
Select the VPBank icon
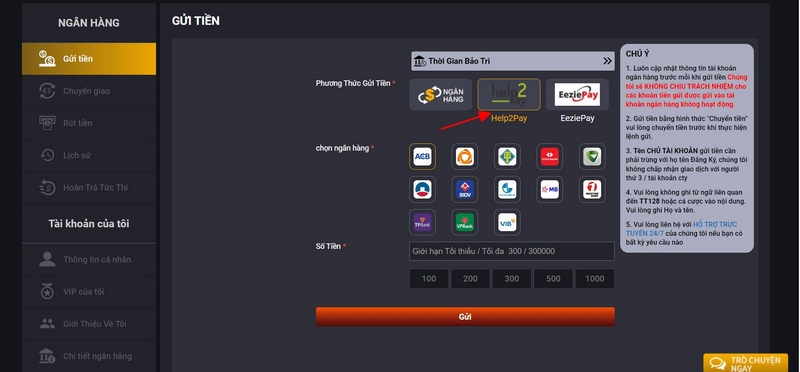(465, 222)
